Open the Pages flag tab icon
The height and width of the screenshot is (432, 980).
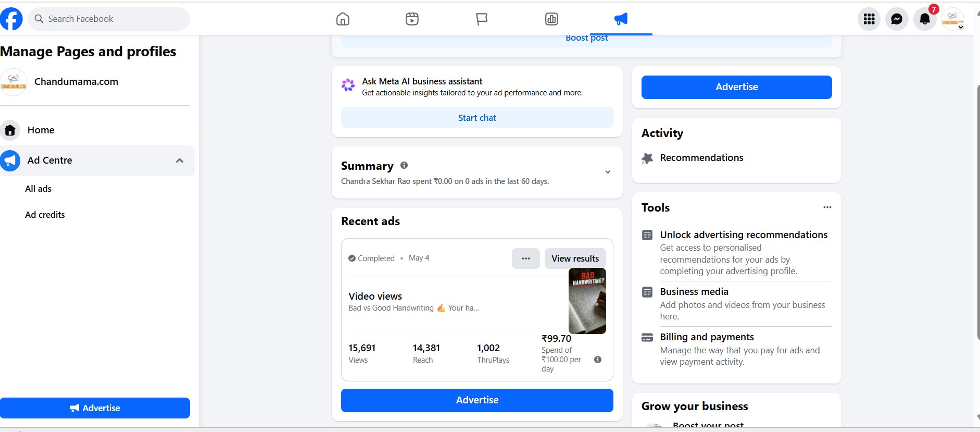(x=482, y=19)
